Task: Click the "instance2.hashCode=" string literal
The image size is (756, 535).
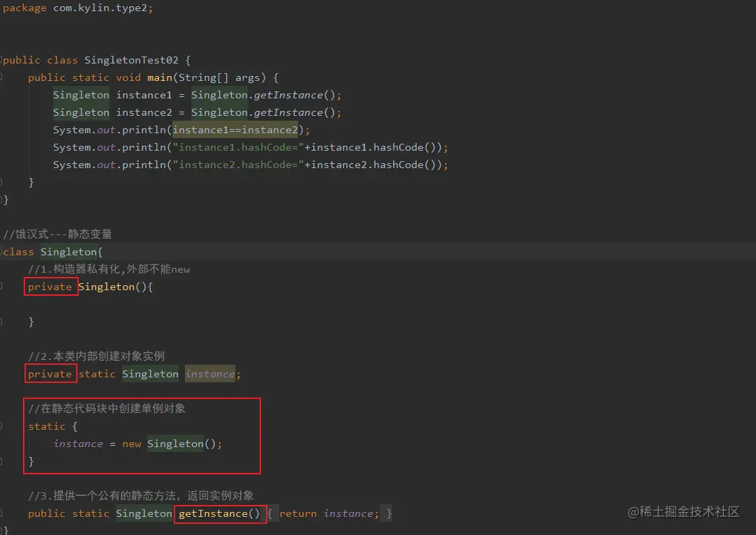Action: tap(238, 165)
